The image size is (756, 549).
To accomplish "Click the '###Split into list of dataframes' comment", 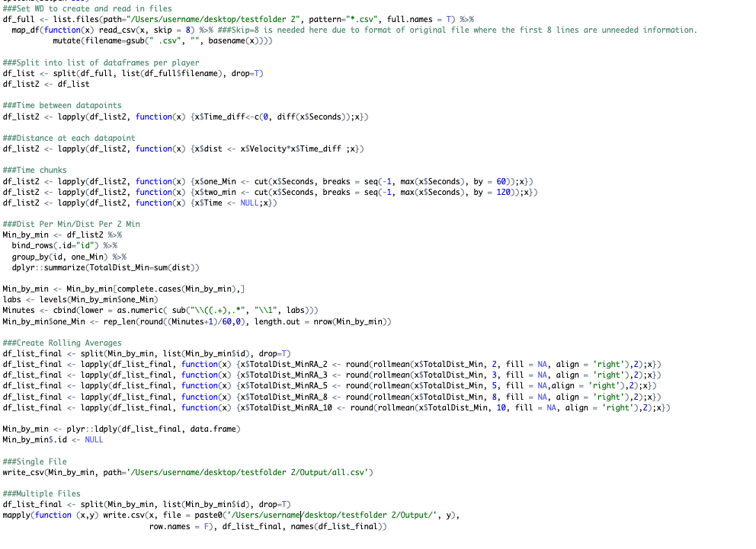I will click(x=101, y=62).
